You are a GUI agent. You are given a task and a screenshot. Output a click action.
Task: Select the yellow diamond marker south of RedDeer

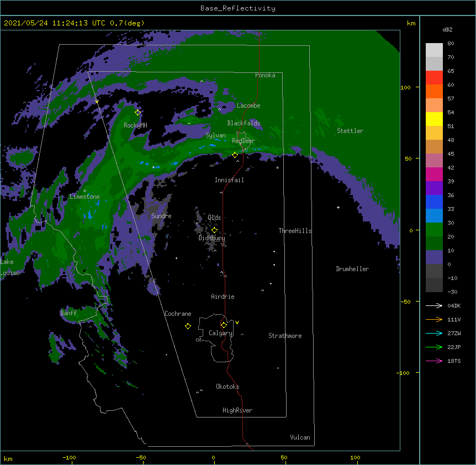click(x=235, y=155)
